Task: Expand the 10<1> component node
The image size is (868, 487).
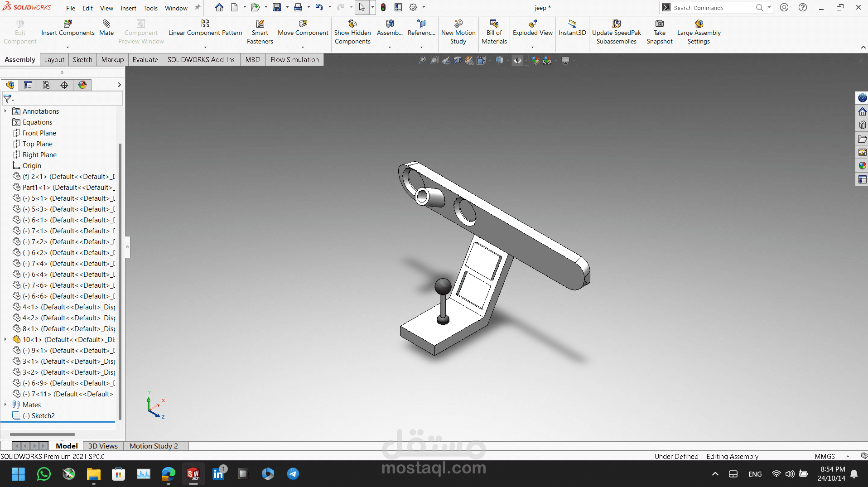Action: (x=5, y=339)
